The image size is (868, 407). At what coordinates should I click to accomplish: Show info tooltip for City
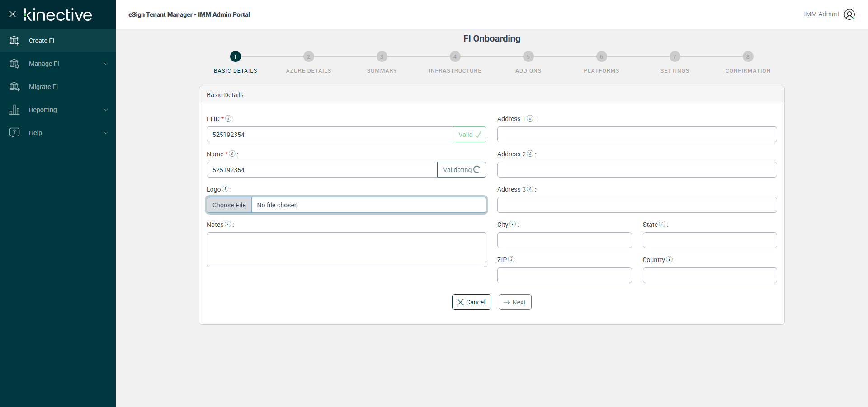513,224
